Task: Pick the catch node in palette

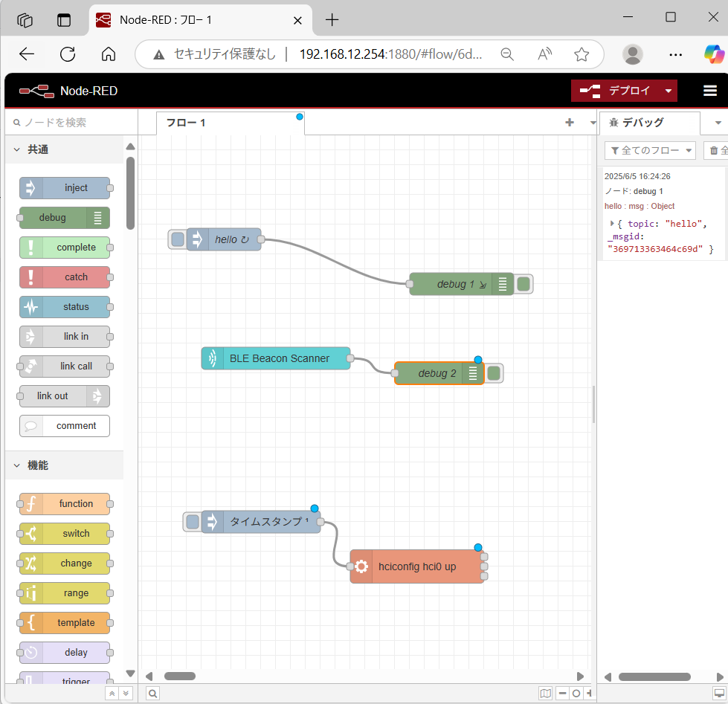Action: click(x=65, y=277)
